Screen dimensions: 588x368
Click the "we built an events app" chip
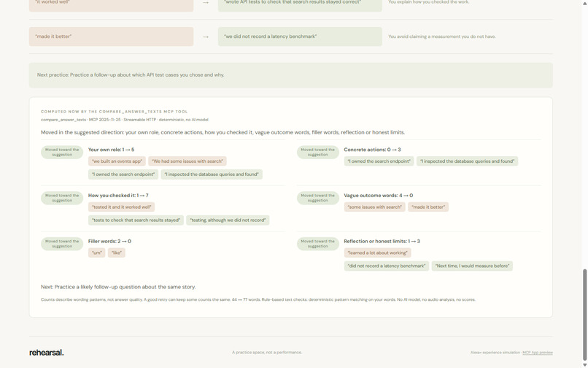click(117, 161)
